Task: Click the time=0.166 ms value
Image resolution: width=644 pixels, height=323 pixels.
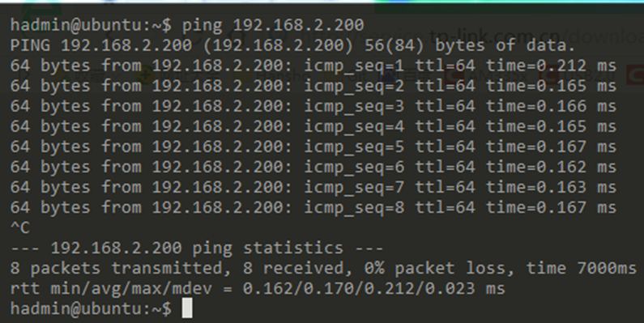Action: pos(551,106)
